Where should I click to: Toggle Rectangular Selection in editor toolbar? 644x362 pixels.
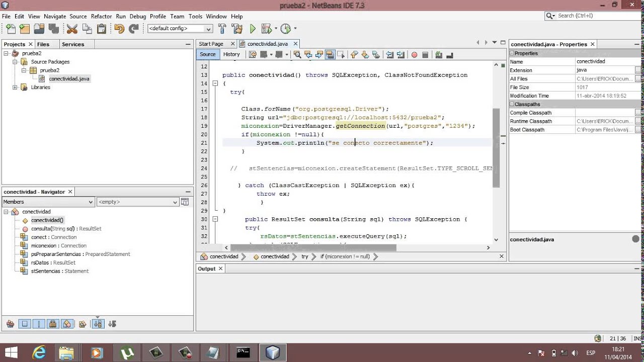click(x=341, y=54)
